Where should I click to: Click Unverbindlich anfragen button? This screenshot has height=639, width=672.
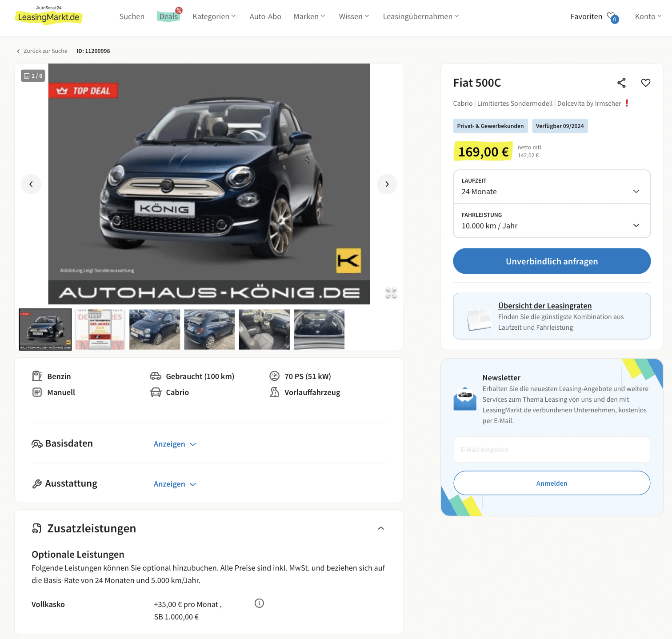point(552,261)
